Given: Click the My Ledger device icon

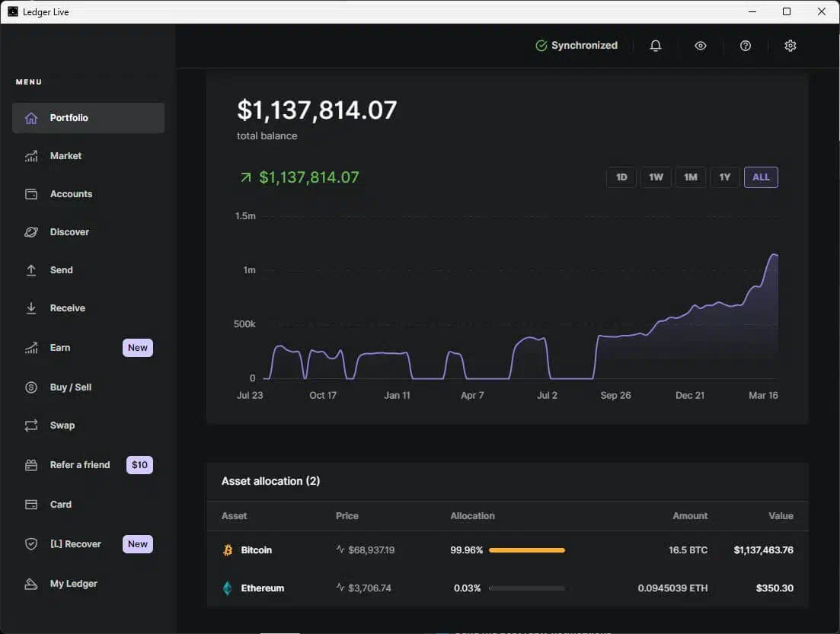Looking at the screenshot, I should pos(31,584).
